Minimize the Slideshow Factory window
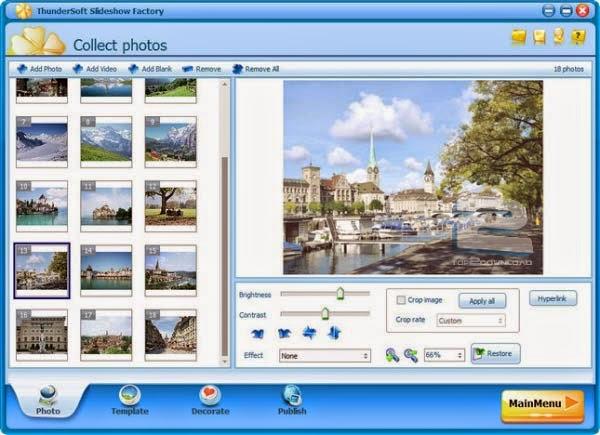This screenshot has height=435, width=600. (548, 11)
